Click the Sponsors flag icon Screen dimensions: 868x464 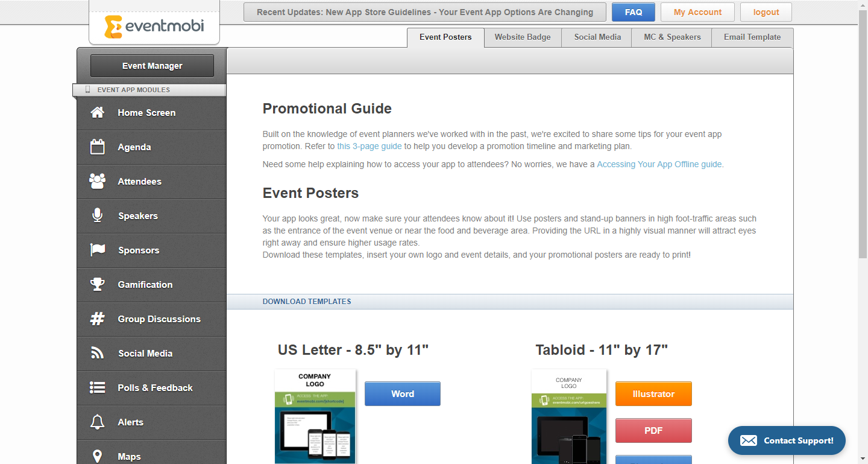pos(97,250)
